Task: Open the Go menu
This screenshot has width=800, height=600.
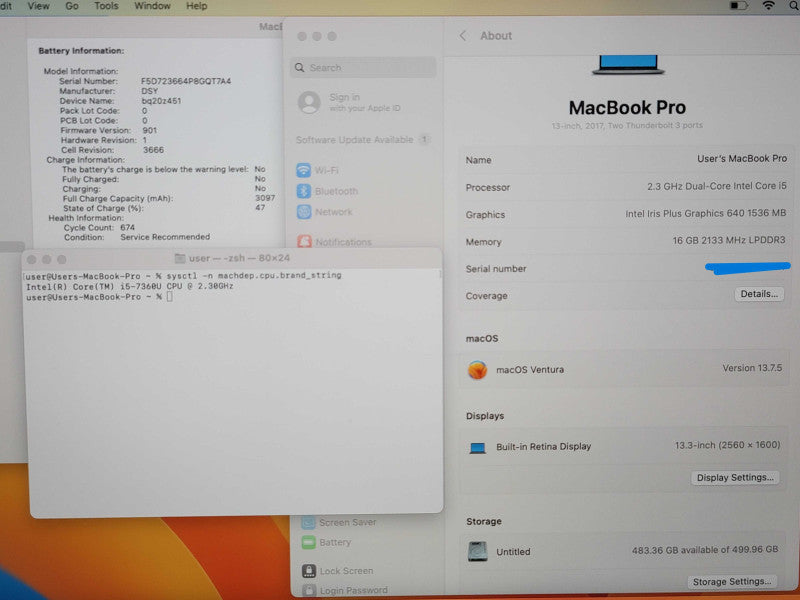Action: 72,6
